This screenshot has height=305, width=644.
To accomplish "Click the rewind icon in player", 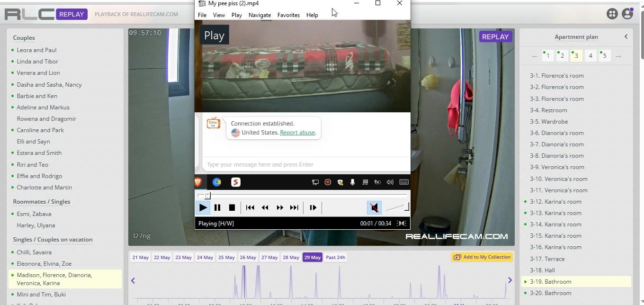I will [x=265, y=207].
